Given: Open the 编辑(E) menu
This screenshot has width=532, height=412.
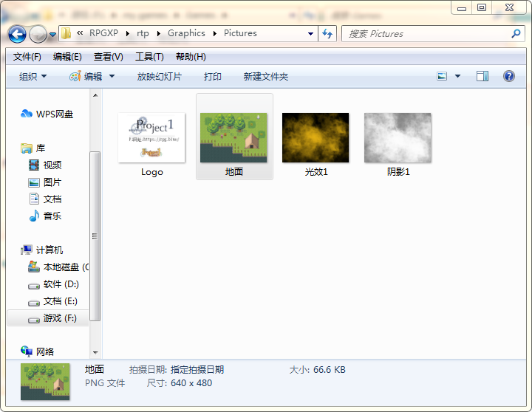Looking at the screenshot, I should [x=67, y=57].
